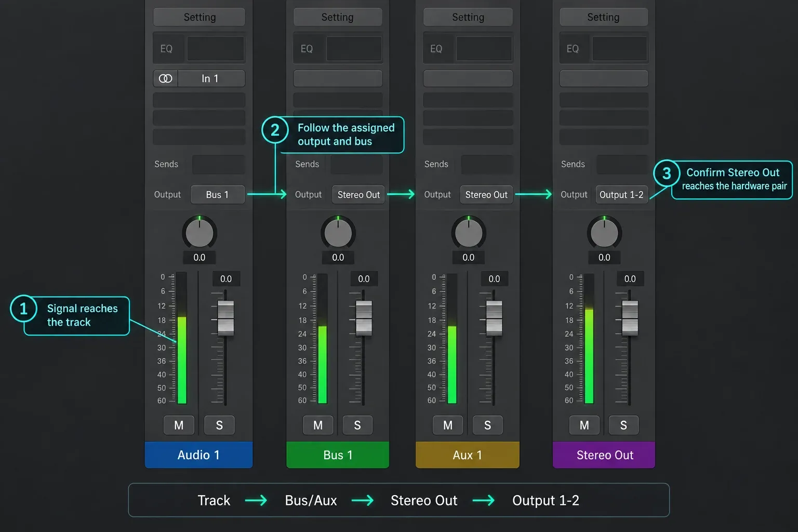Click the empty Sends slot on Audio 1
Screen dimensions: 798x532
[x=218, y=164]
